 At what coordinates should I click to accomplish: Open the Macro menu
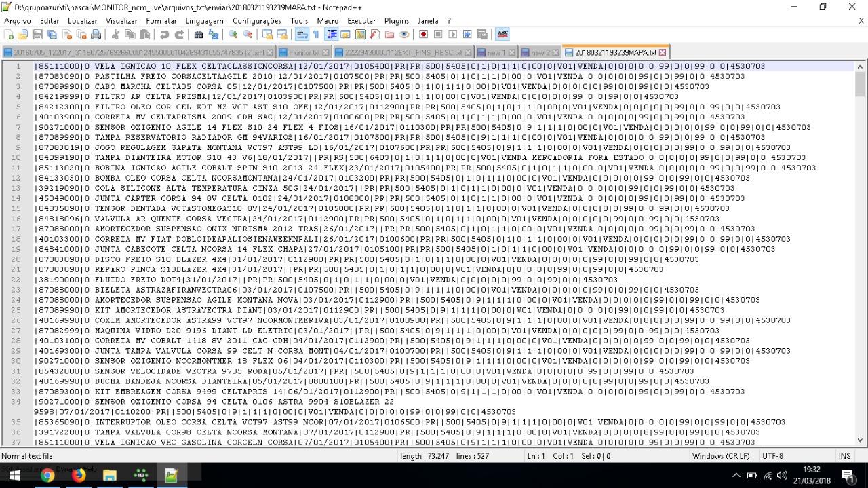pyautogui.click(x=328, y=21)
